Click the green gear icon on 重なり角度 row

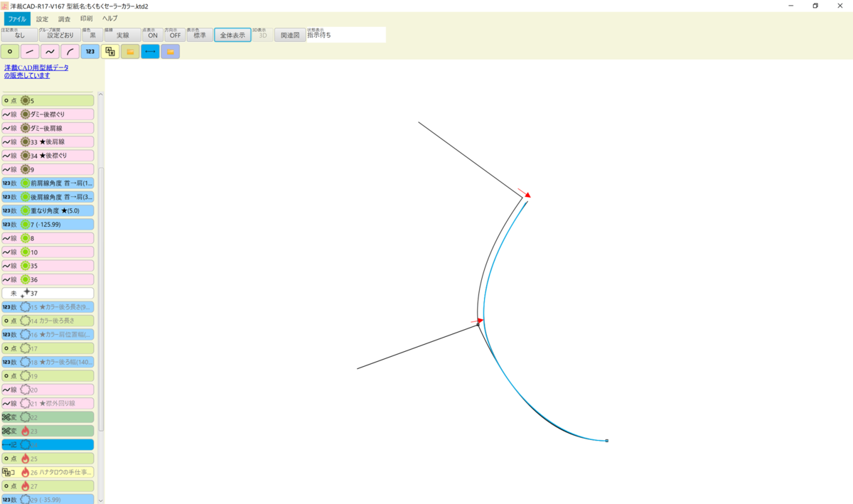pyautogui.click(x=26, y=210)
